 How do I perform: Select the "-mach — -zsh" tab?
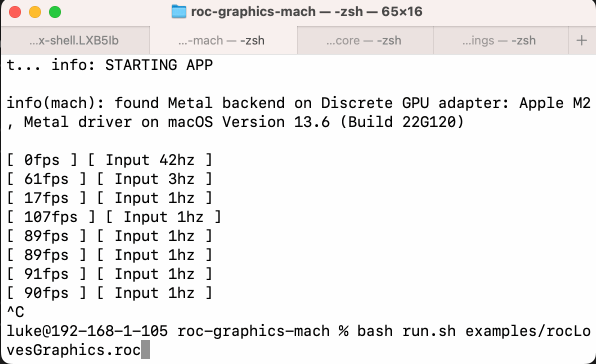pyautogui.click(x=223, y=40)
